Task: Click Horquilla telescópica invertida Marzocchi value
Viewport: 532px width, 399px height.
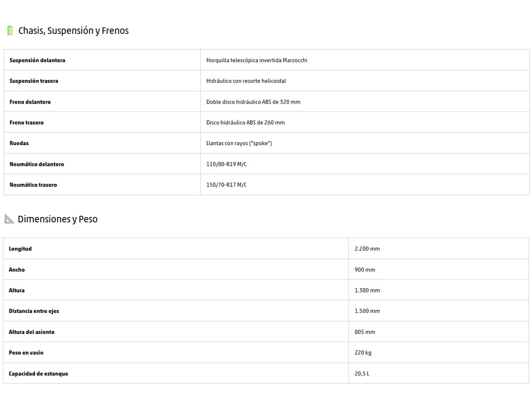Action: [257, 60]
